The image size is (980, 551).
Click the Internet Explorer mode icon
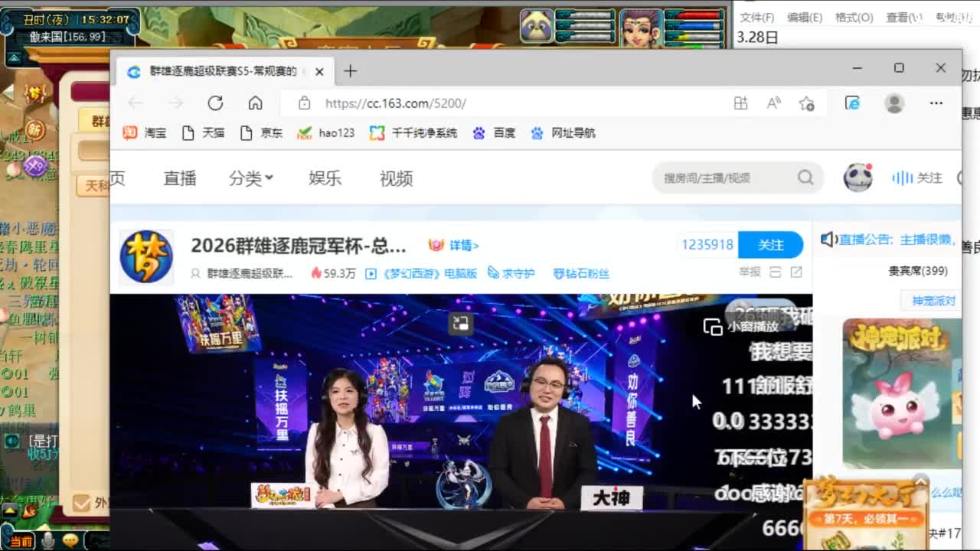click(852, 103)
